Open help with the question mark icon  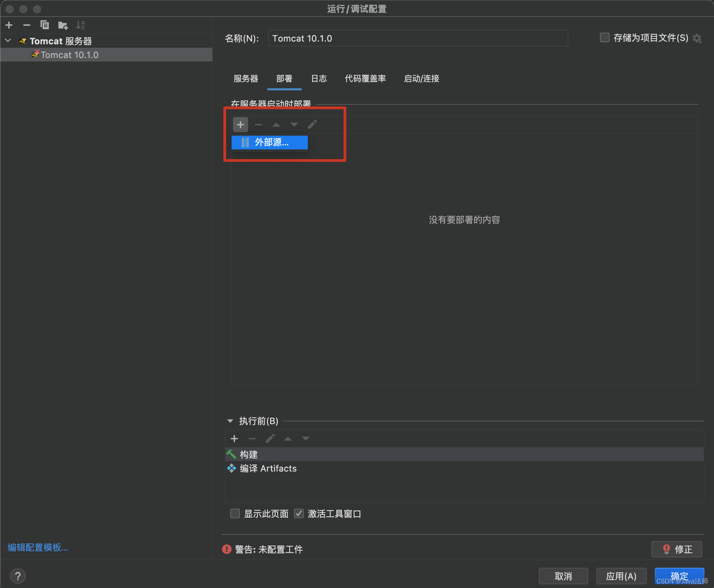tap(18, 576)
